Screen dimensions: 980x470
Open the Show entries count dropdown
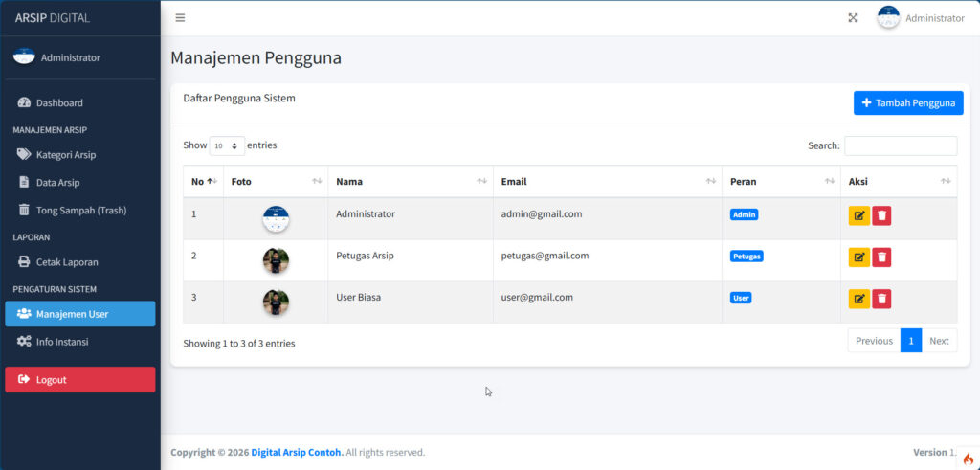click(x=227, y=146)
